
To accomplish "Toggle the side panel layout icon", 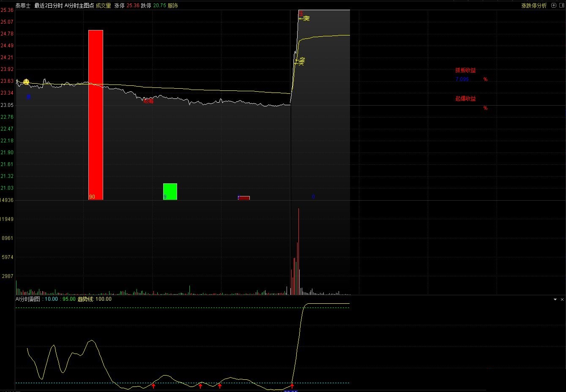I will point(561,5).
